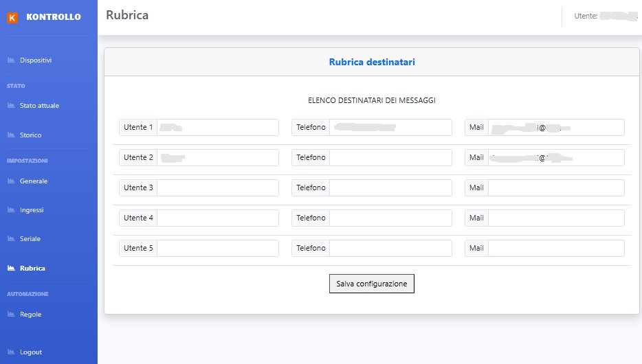Screen dimensions: 642x364
Task: Click the chart icon beside Stato attuale
Action: pyautogui.click(x=11, y=106)
